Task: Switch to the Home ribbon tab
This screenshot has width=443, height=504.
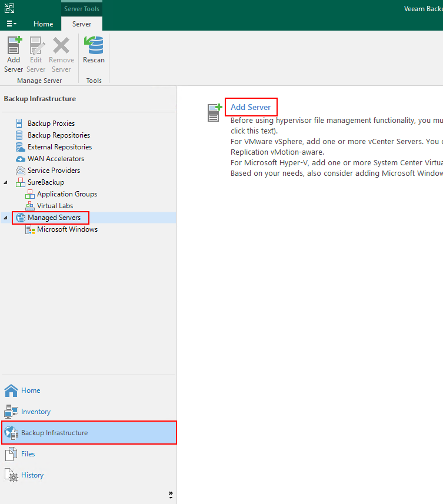Action: click(43, 24)
